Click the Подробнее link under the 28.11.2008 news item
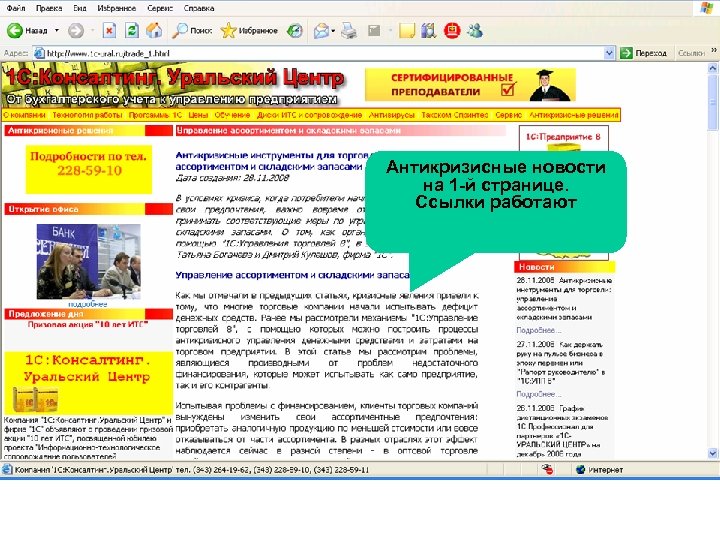This screenshot has height=540, width=720. 539,330
